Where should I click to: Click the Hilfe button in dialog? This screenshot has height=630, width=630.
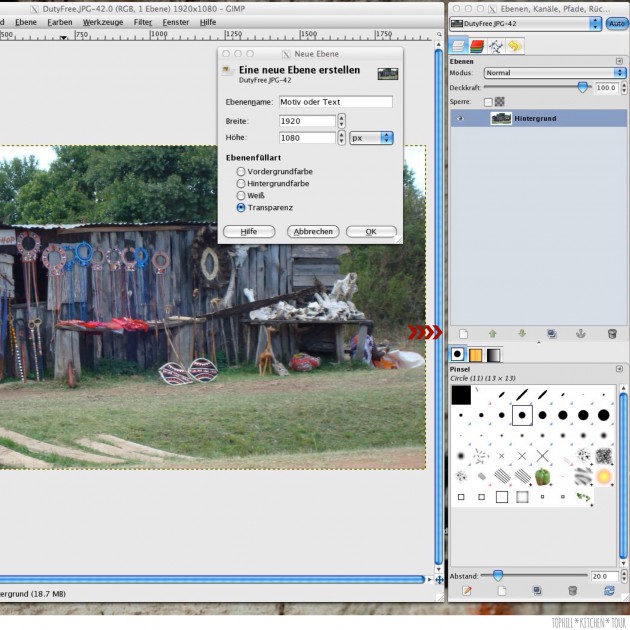click(x=249, y=231)
